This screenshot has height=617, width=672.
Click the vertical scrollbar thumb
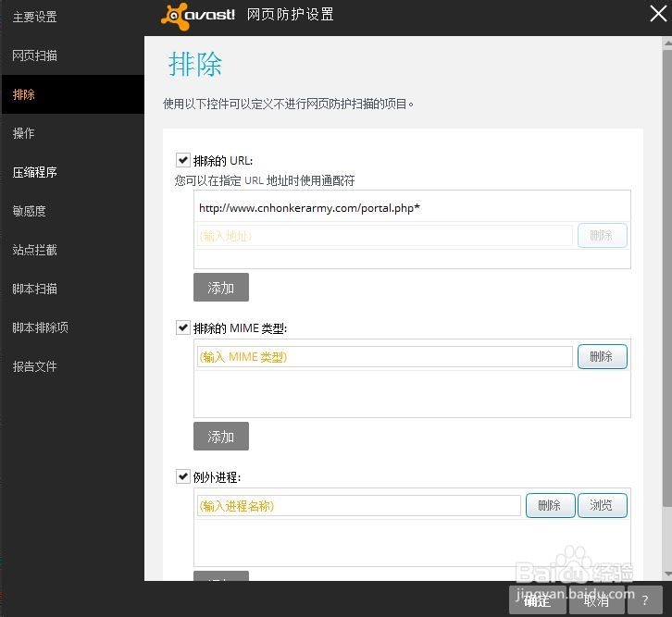[667, 278]
